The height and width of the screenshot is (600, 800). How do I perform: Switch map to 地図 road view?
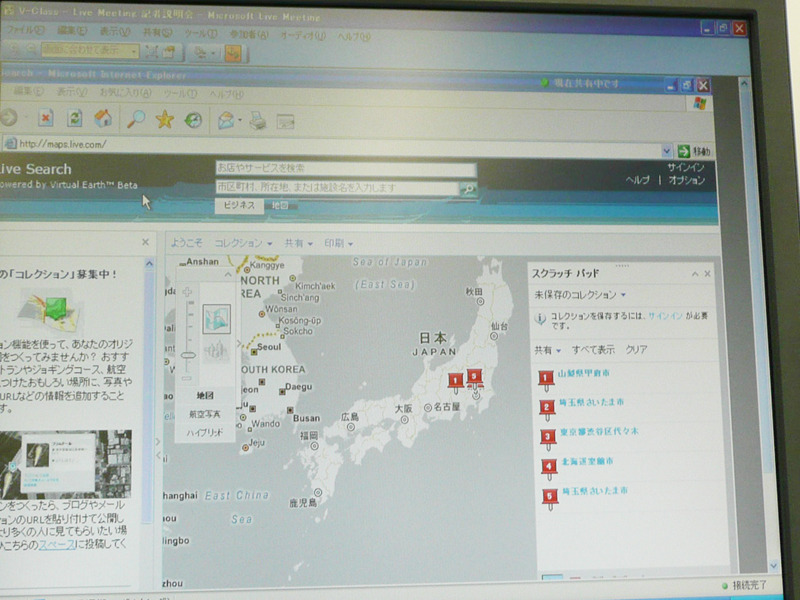pos(205,395)
